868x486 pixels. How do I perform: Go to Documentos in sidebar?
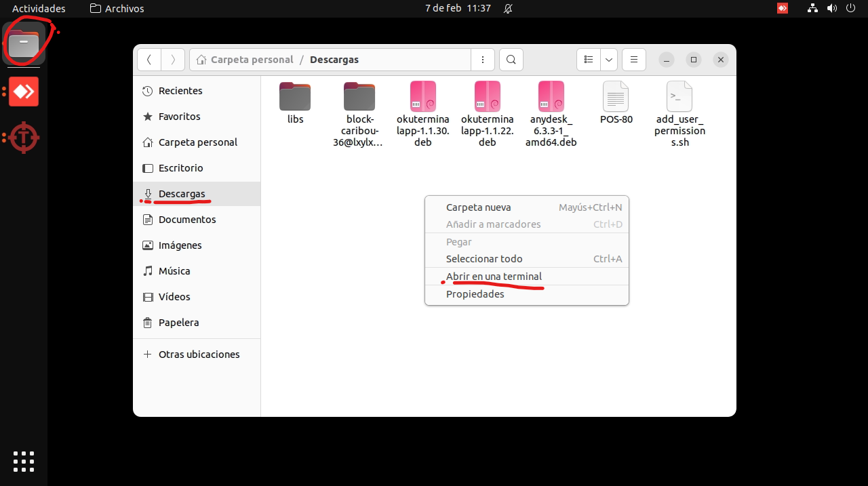point(187,220)
